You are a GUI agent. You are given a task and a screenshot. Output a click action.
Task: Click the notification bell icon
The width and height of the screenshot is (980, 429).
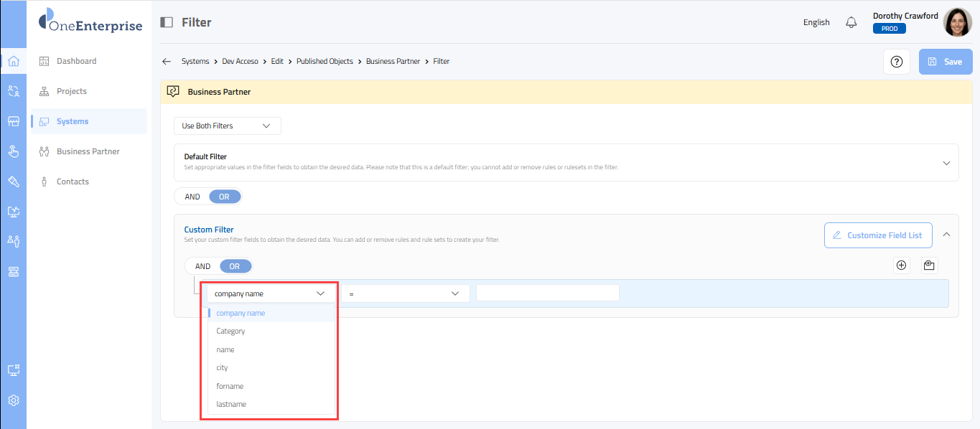851,22
